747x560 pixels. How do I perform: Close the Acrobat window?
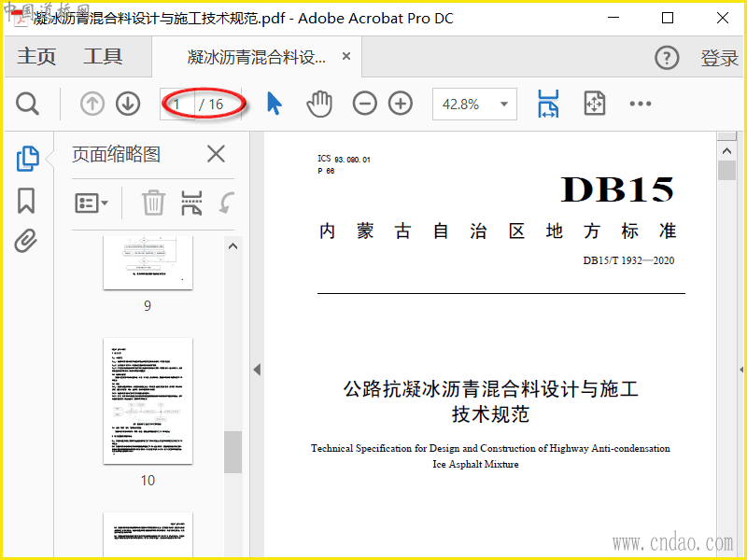coord(722,18)
